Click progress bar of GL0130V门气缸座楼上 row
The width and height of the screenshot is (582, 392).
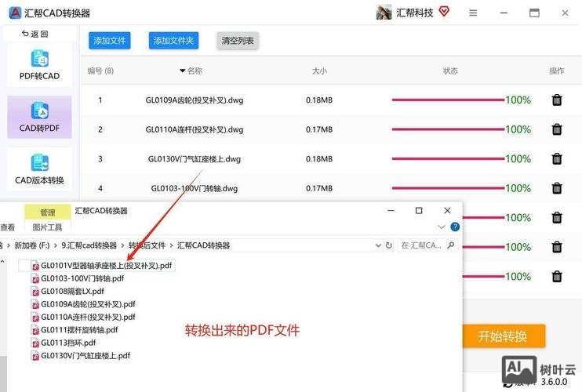[449, 158]
